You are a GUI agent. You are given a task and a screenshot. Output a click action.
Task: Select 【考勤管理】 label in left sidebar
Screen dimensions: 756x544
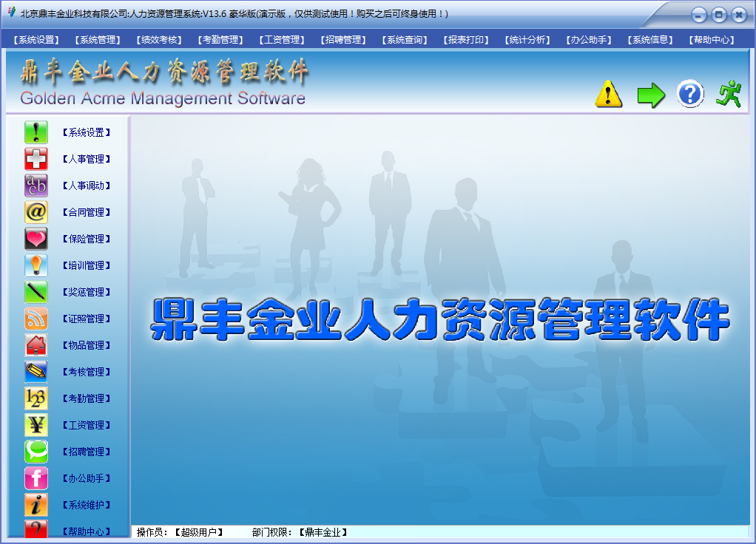coord(87,398)
